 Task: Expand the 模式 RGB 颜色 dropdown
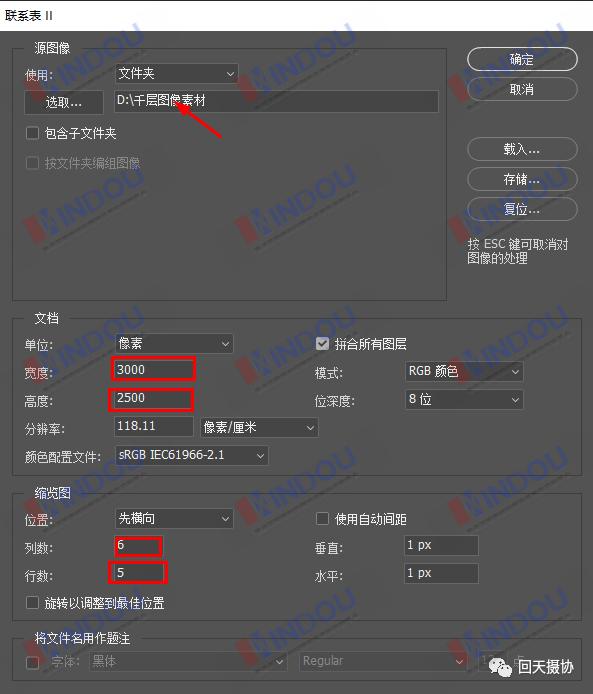point(464,371)
